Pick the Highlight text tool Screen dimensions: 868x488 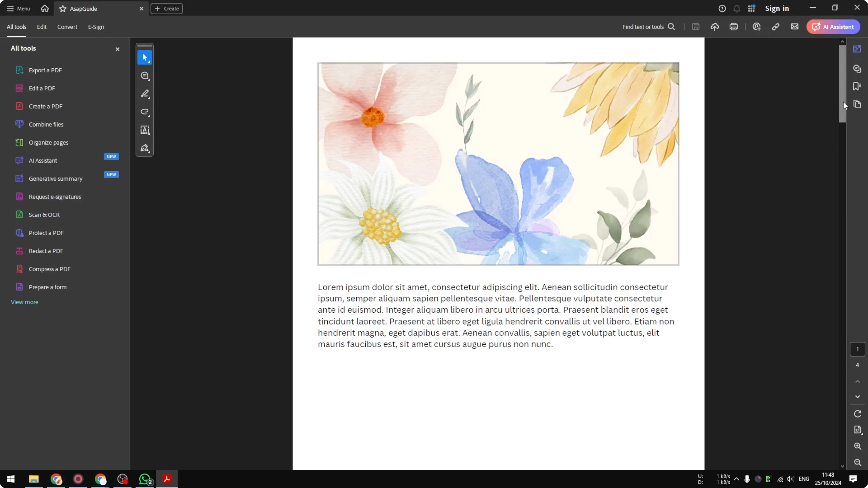coord(145,94)
